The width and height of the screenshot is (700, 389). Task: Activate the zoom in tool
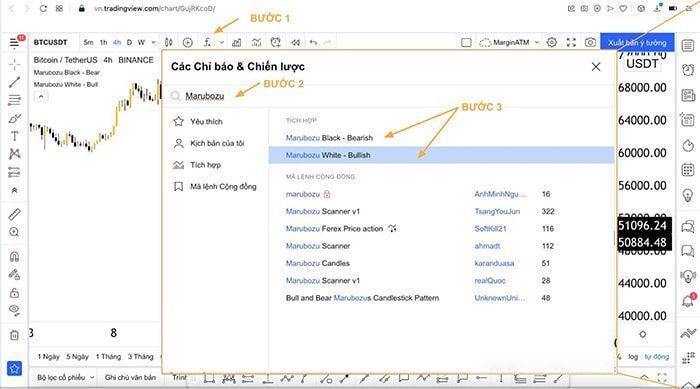point(14,232)
